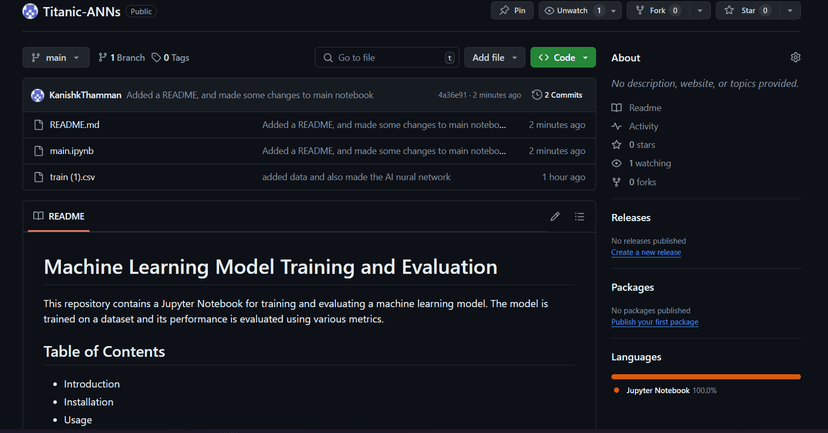This screenshot has height=433, width=828.
Task: Edit the README with pencil icon
Action: pos(555,216)
